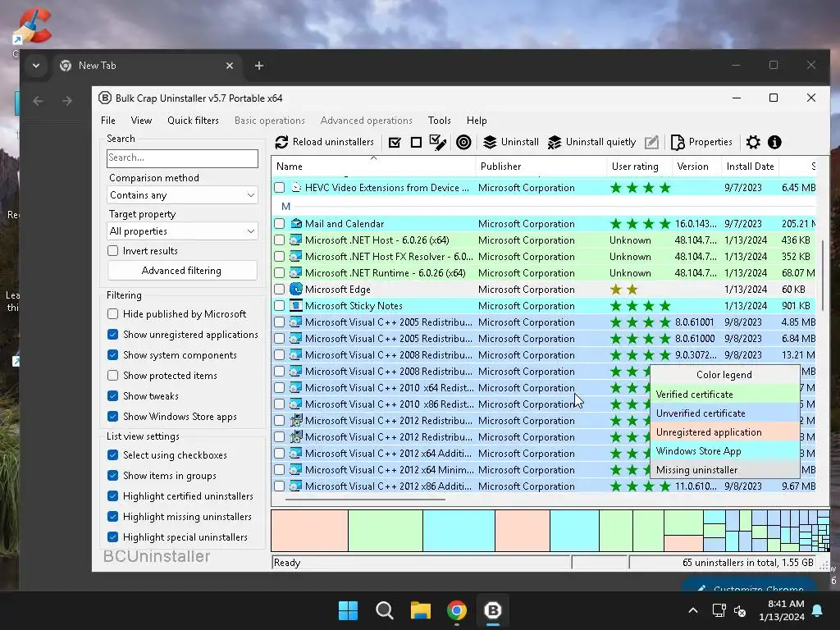The width and height of the screenshot is (840, 630).
Task: Click the CCleaner desktop shortcut icon
Action: 33,25
